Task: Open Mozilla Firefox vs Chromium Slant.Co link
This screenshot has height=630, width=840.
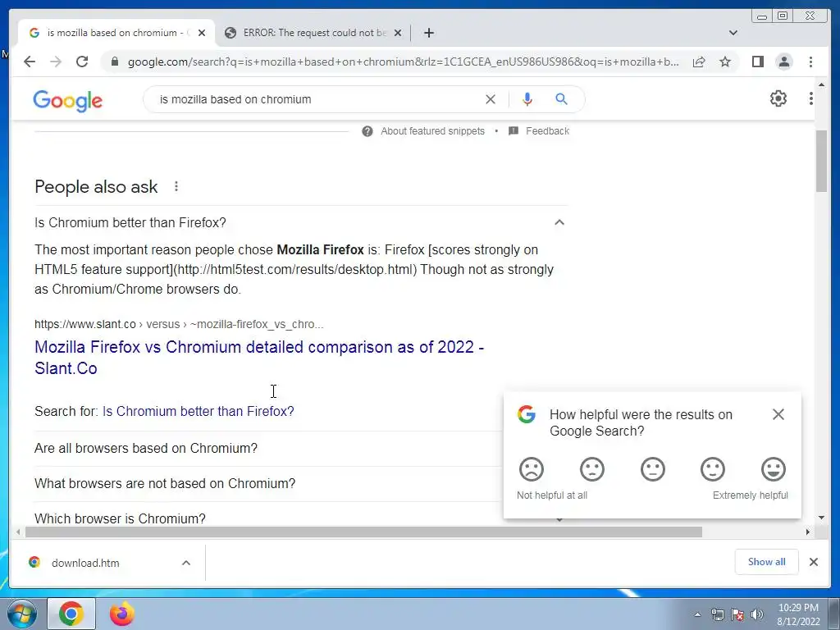Action: click(x=258, y=358)
